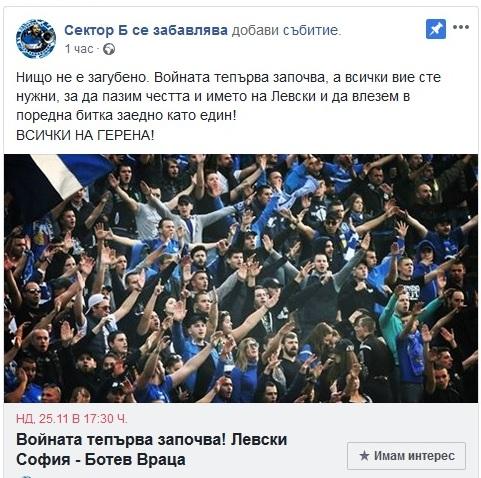Image resolution: width=481 pixels, height=478 pixels.
Task: Click the "София - Ботев Враца" title line
Action: tap(101, 460)
